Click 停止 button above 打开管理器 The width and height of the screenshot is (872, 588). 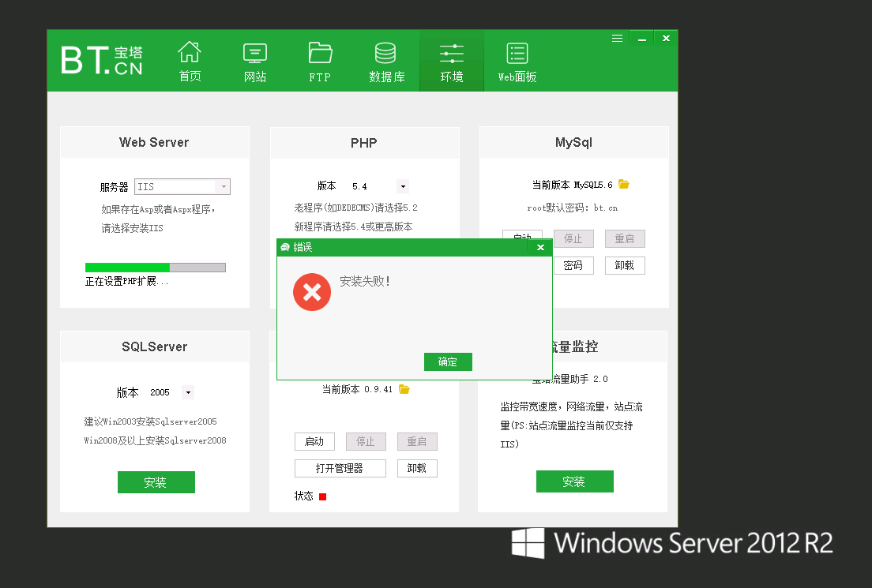(366, 441)
